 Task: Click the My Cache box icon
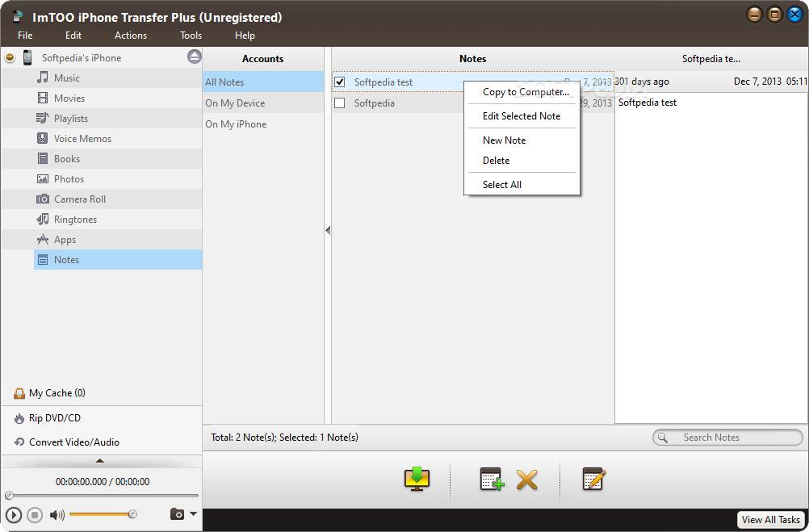pos(19,393)
